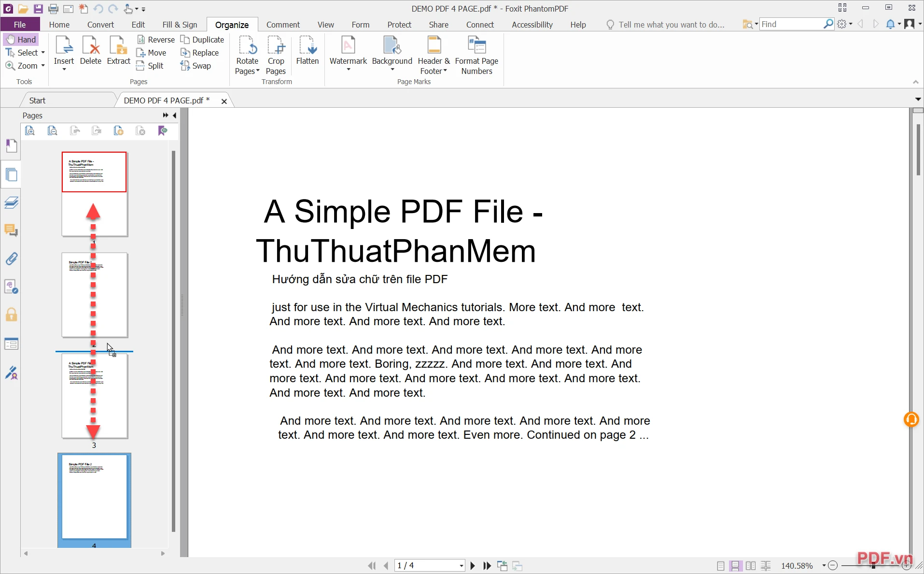
Task: Collapse the Pages navigation panel with the left arrow
Action: [x=175, y=115]
